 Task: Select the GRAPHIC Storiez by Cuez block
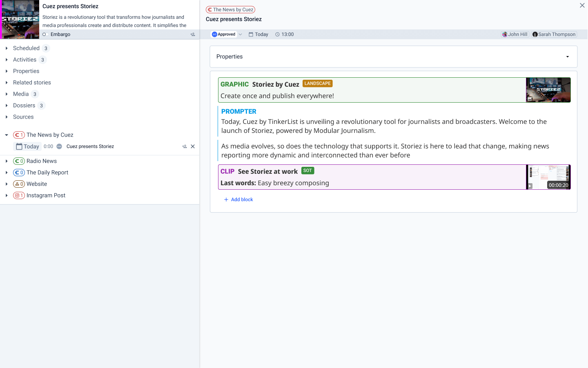pyautogui.click(x=394, y=90)
